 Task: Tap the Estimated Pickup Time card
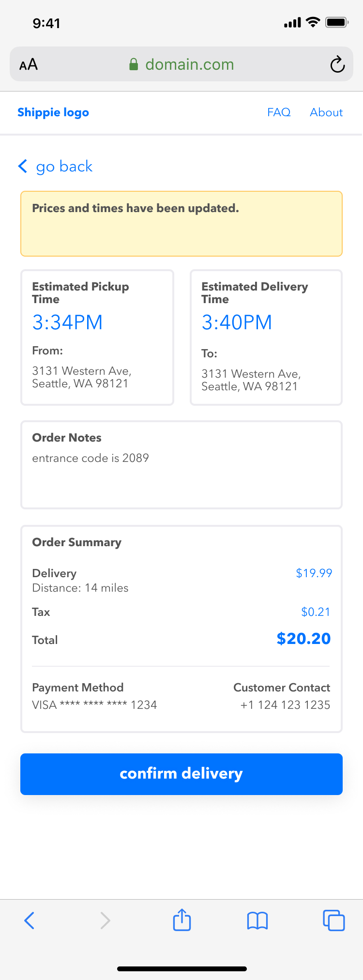tap(97, 337)
